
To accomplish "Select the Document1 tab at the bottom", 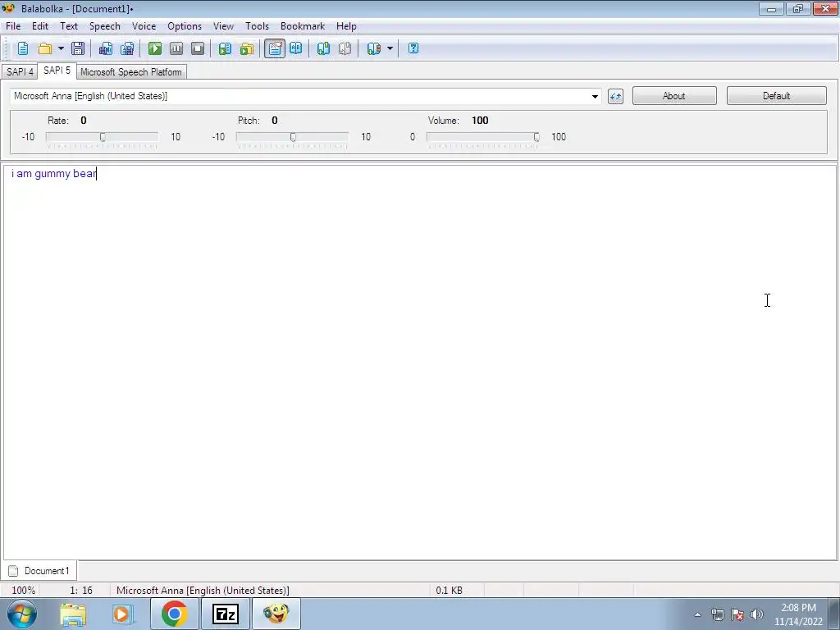I will tap(39, 571).
